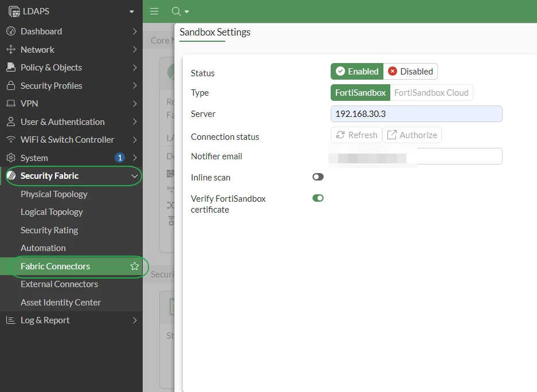Click the Connection status label
This screenshot has height=392, width=537.
coord(225,136)
